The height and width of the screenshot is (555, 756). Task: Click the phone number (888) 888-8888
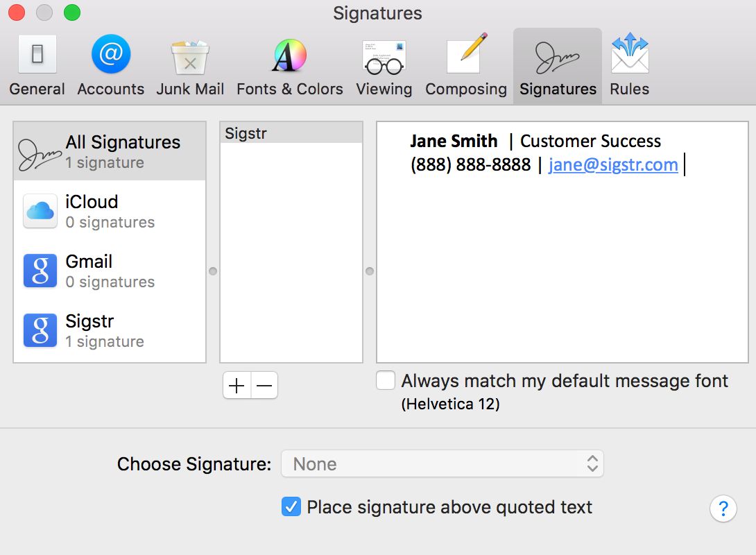click(x=470, y=165)
